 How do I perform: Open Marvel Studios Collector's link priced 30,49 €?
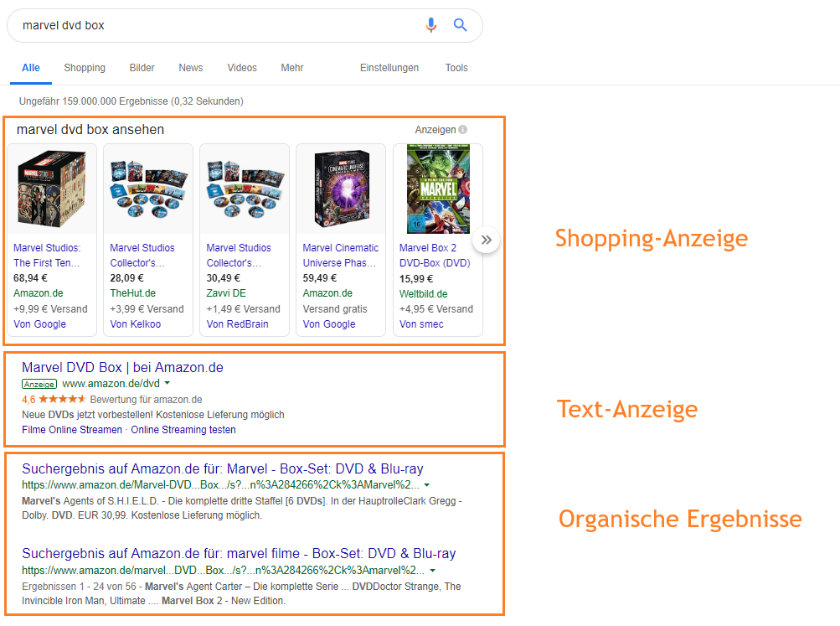[239, 256]
